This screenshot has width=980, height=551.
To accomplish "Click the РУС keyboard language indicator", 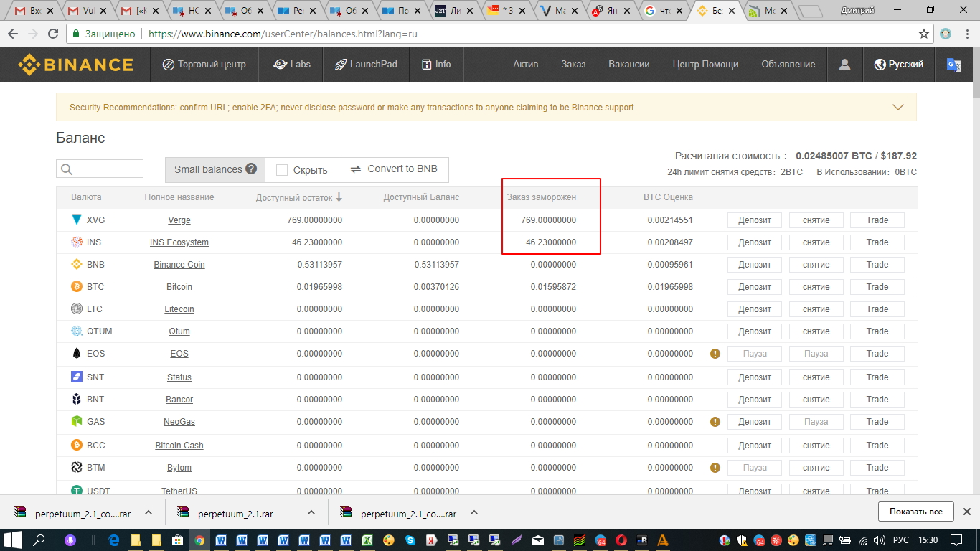I will pos(900,540).
